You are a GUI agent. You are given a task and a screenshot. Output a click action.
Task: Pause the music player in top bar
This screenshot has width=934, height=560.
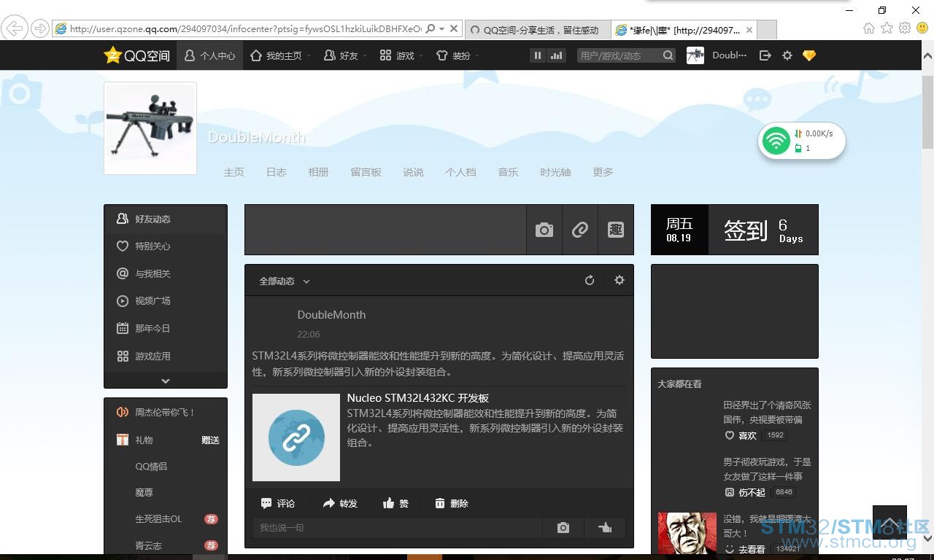[538, 55]
